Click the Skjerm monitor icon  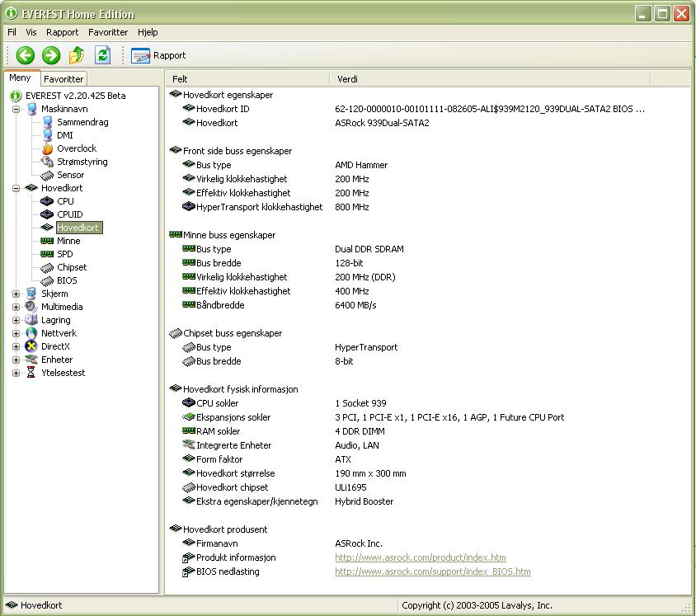click(31, 294)
